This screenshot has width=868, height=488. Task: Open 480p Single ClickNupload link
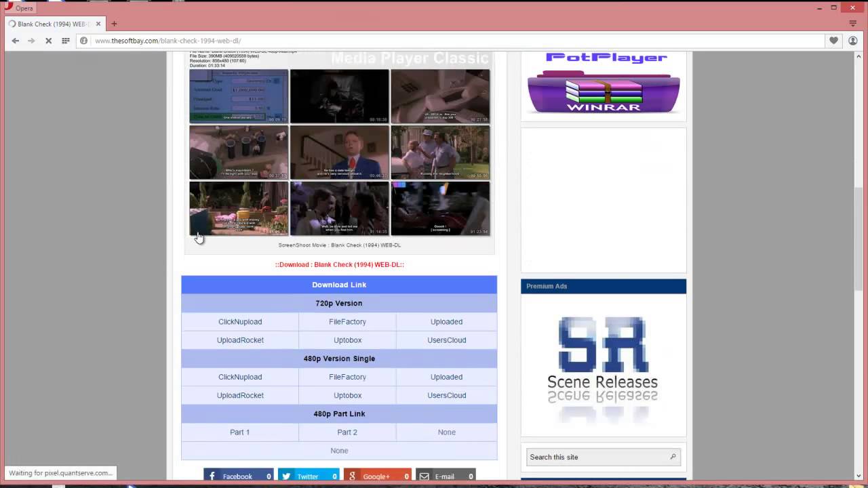(x=240, y=377)
